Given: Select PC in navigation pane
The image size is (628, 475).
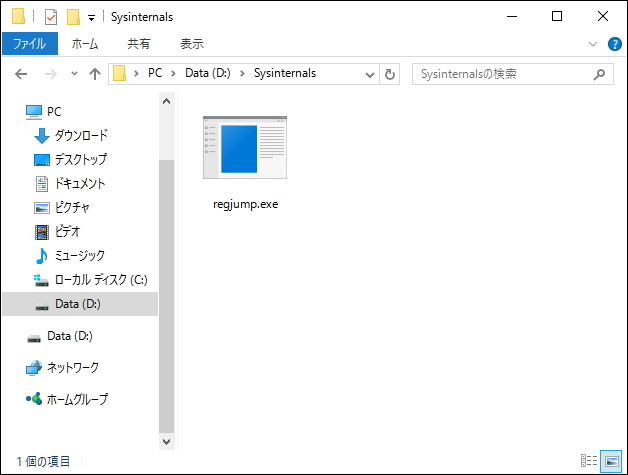Looking at the screenshot, I should [54, 111].
